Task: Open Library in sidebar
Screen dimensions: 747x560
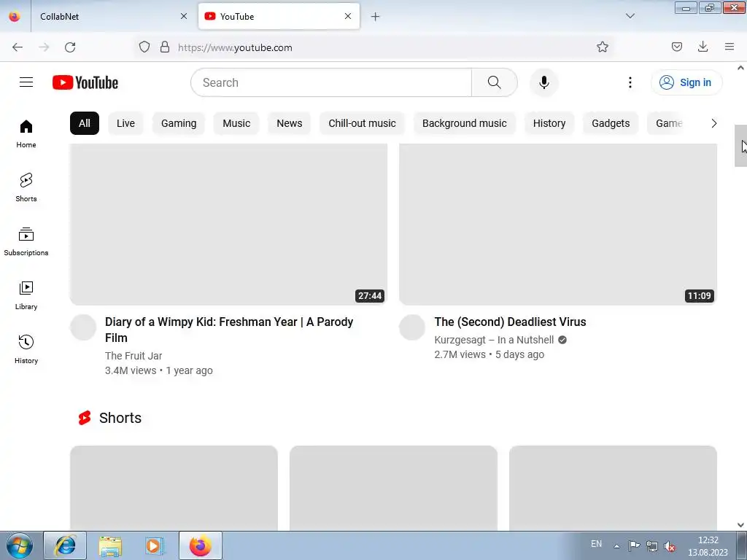Action: pos(26,296)
